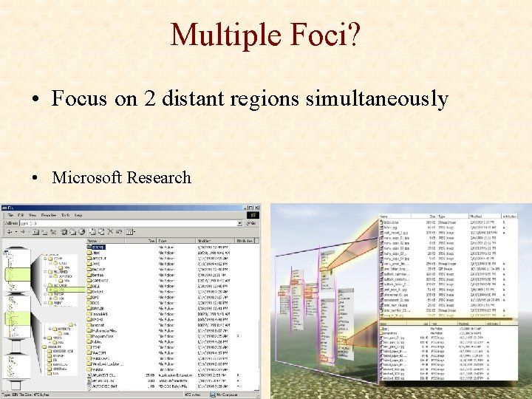Select the WACOM folder in the file list
This screenshot has height=399, width=532.
click(96, 353)
